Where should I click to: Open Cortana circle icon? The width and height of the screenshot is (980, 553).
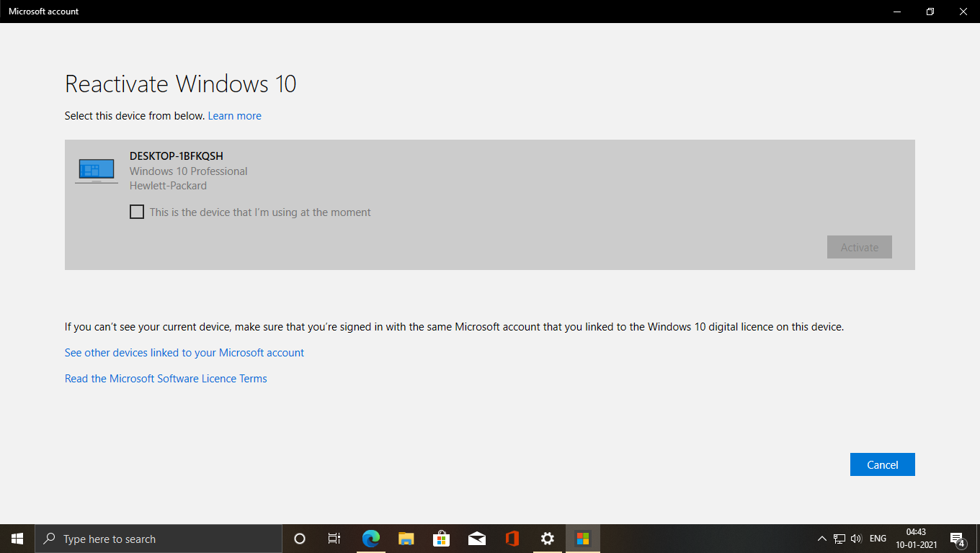[x=300, y=539]
